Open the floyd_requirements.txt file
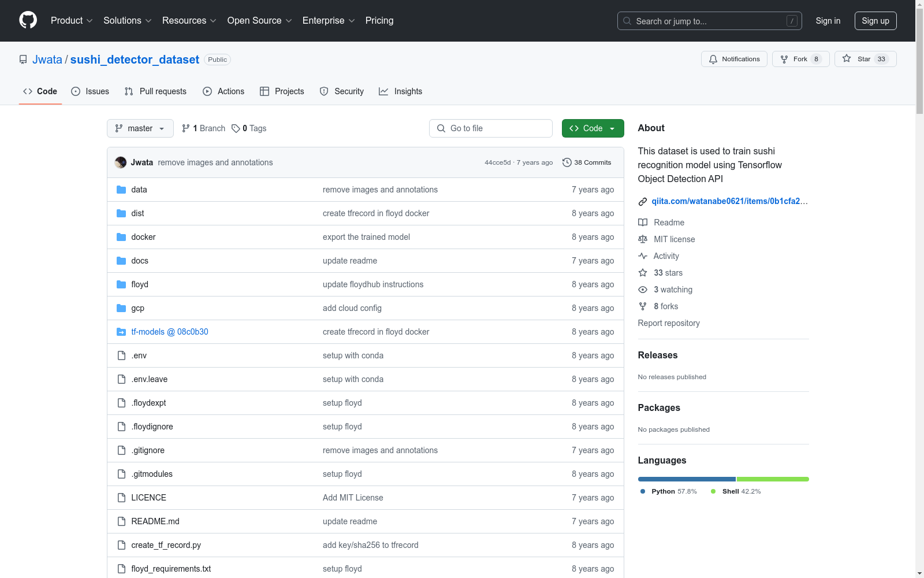The height and width of the screenshot is (578, 924). pos(171,569)
